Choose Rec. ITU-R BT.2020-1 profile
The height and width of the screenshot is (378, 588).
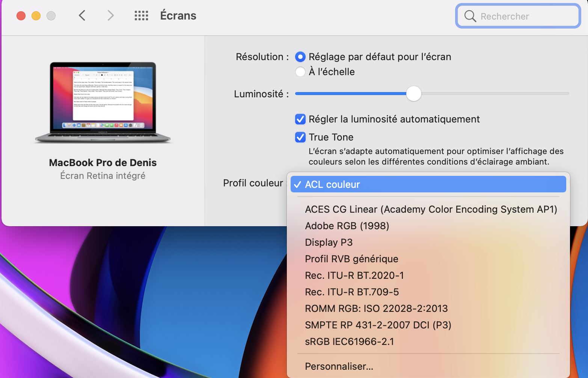pos(428,275)
